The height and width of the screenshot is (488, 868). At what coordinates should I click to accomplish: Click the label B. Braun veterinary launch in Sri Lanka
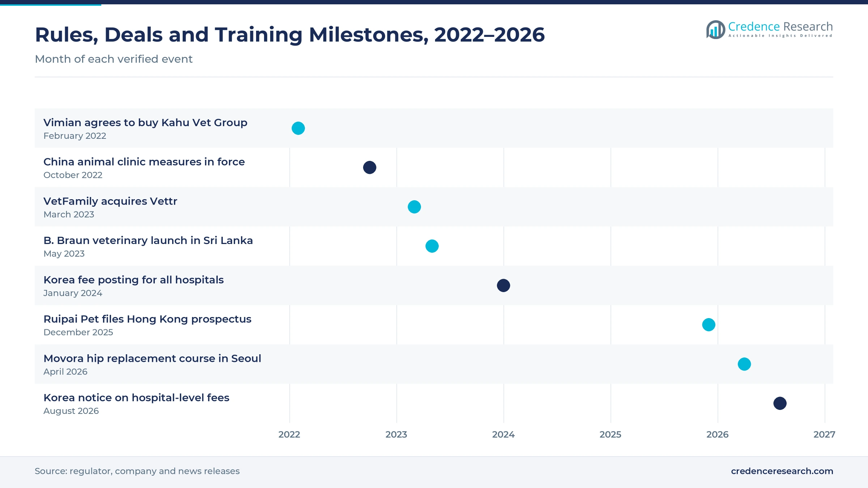point(148,240)
